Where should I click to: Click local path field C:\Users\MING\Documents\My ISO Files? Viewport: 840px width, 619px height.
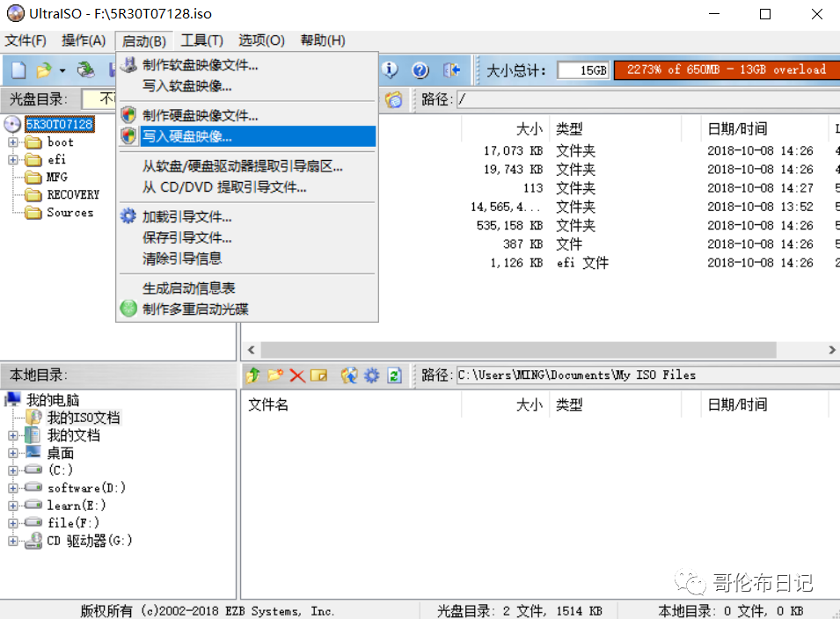[648, 375]
